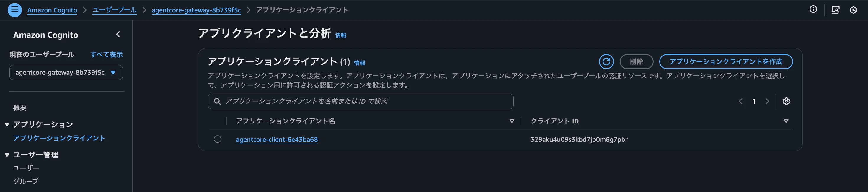
Task: Open アプリケーションクライアント in the sidebar
Action: click(x=59, y=138)
